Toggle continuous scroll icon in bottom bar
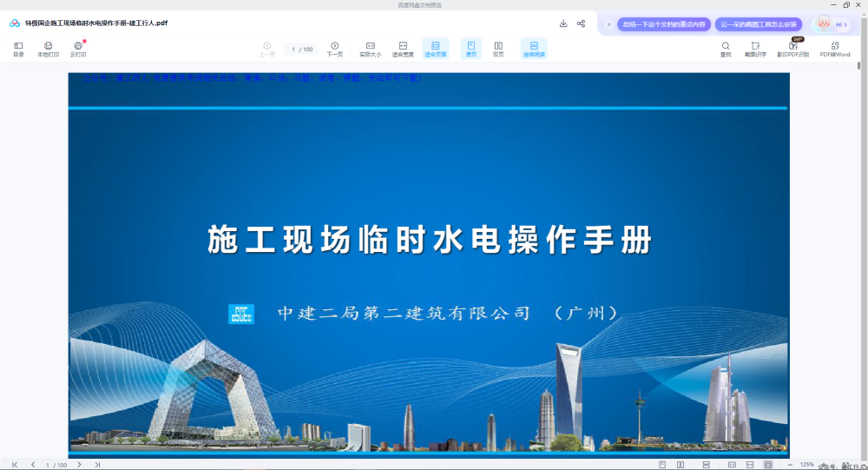Viewport: 868px width, 470px height. (707, 465)
